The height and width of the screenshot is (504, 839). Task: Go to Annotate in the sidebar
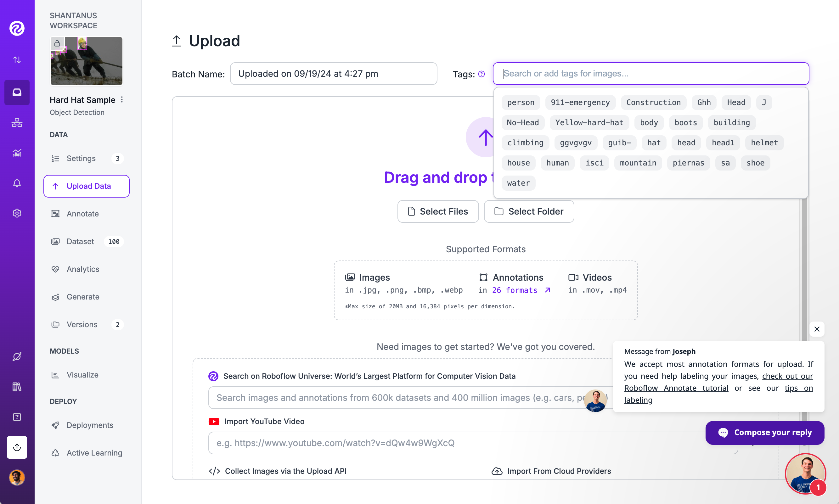pyautogui.click(x=82, y=214)
